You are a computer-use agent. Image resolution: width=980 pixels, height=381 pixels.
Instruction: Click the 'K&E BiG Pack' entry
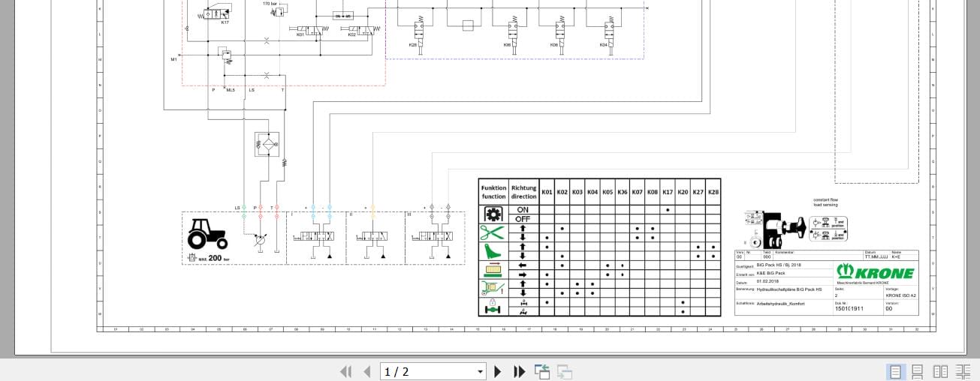coord(770,274)
